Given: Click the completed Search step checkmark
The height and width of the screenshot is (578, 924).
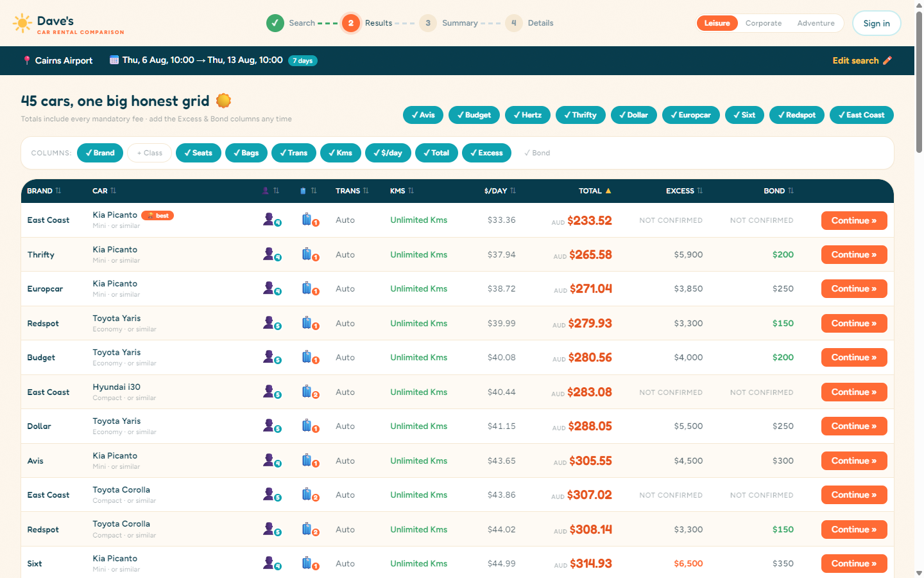Looking at the screenshot, I should pos(275,23).
